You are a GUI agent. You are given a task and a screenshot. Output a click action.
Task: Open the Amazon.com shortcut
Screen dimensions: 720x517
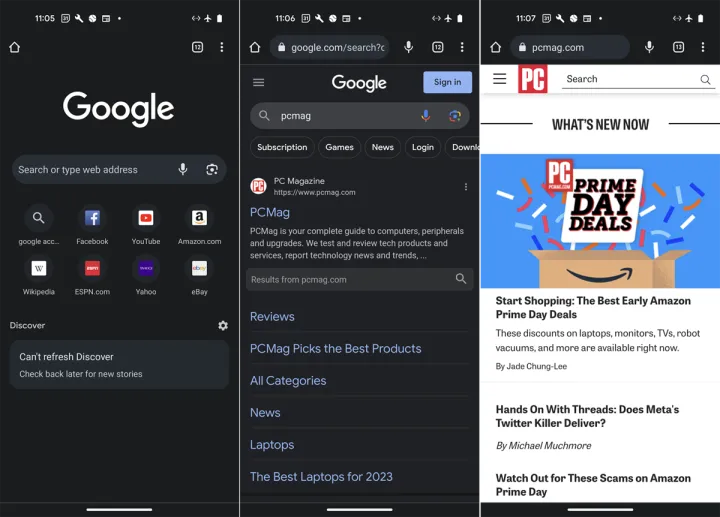click(x=199, y=218)
